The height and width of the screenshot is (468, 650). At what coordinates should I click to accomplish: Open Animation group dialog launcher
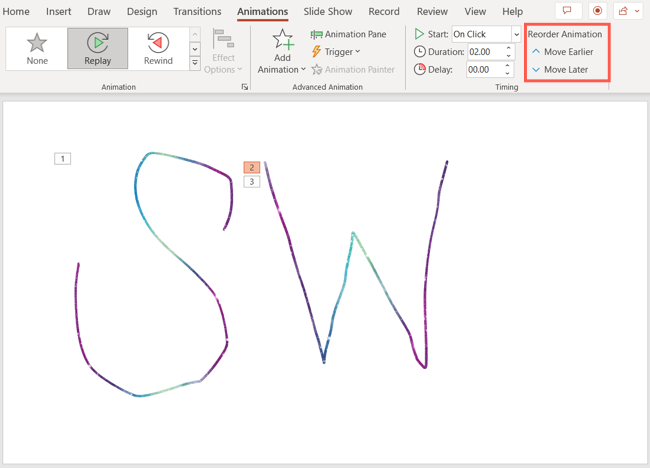tap(245, 87)
